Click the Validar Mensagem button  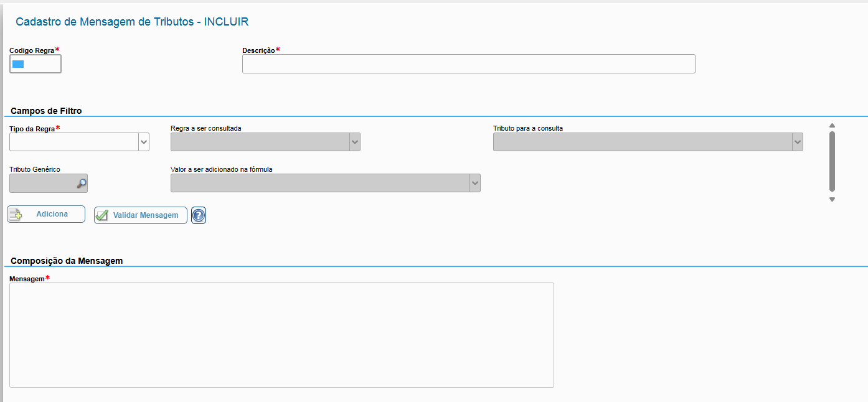pos(141,215)
